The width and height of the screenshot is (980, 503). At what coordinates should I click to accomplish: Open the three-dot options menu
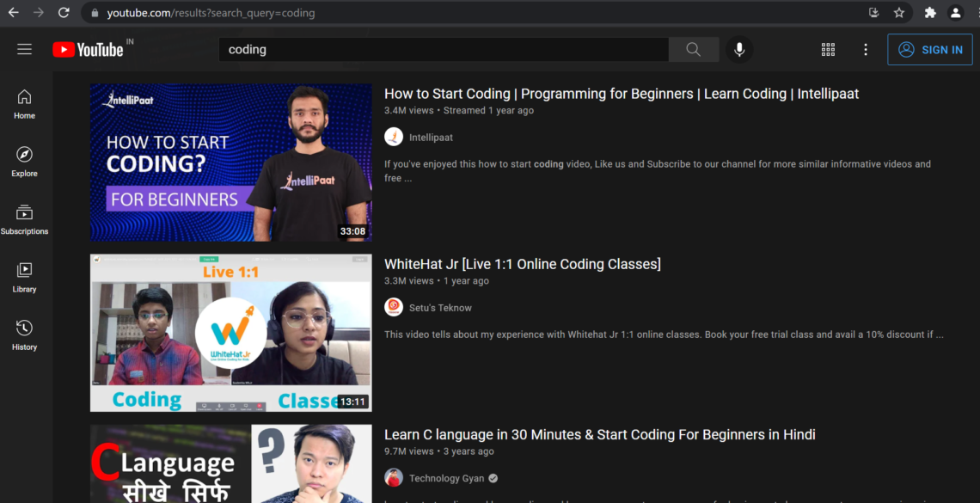[x=866, y=49]
